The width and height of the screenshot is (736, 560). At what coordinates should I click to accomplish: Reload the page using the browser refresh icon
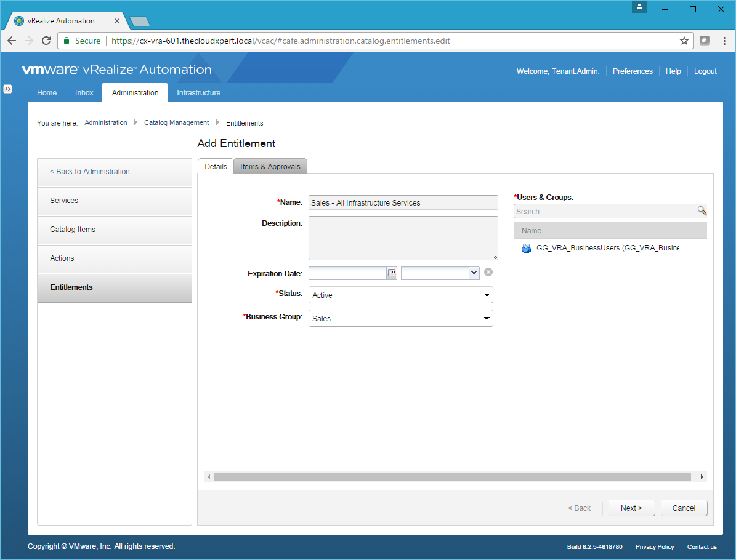(x=46, y=41)
